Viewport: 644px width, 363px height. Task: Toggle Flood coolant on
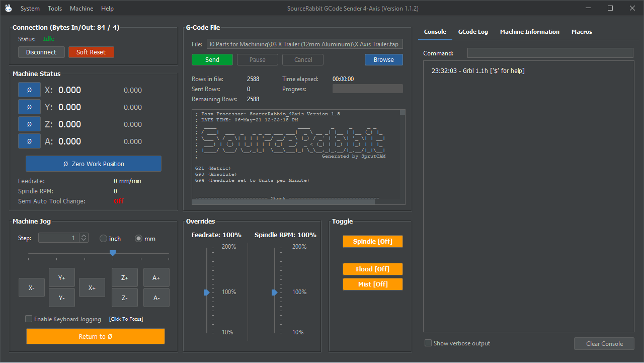(373, 269)
